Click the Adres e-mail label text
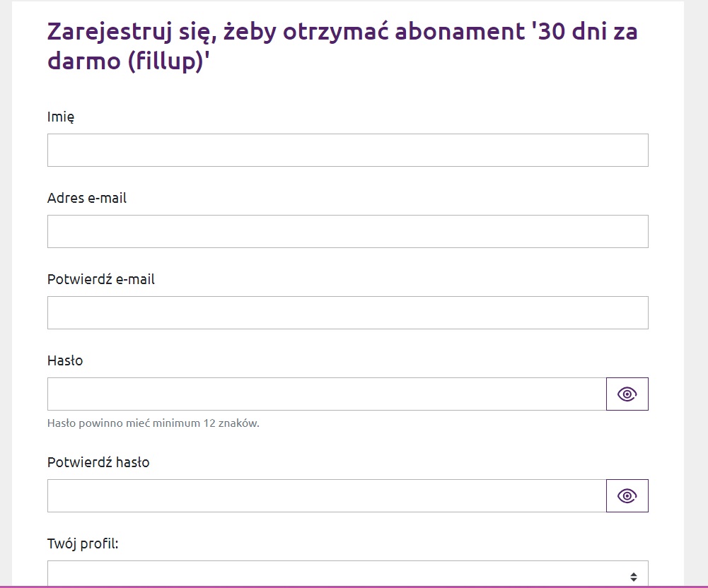This screenshot has width=708, height=588. coord(87,198)
